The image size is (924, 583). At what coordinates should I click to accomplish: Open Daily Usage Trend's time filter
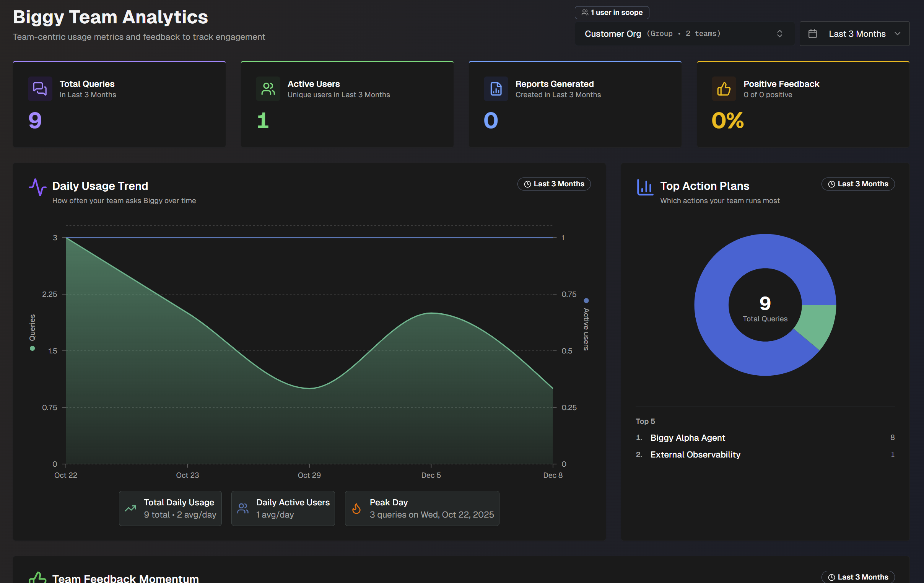554,184
